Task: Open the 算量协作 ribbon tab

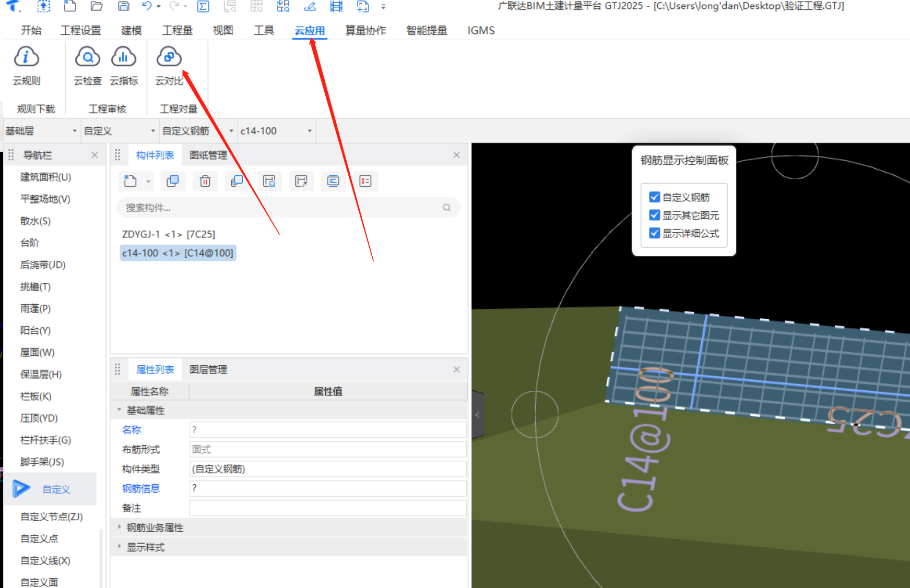Action: (x=365, y=30)
